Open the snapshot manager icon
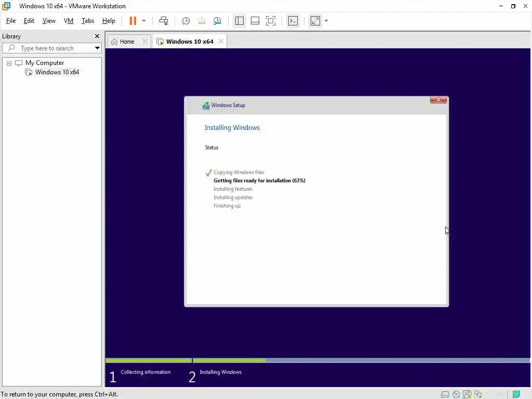532x399 pixels. 217,21
